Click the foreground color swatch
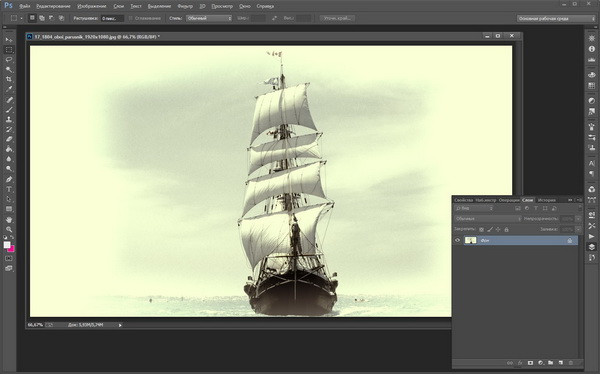Viewport: 600px width, 374px height. click(x=7, y=245)
